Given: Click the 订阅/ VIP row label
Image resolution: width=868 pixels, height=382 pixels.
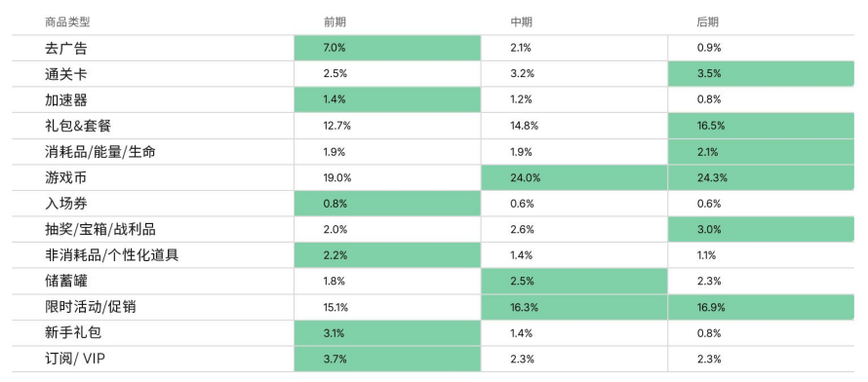Looking at the screenshot, I should [x=75, y=359].
